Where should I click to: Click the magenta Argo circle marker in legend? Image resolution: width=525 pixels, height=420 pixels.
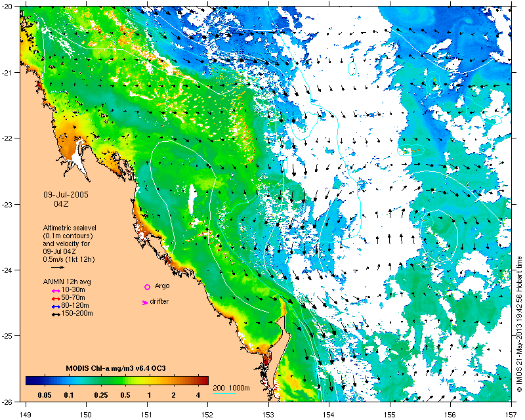147,287
